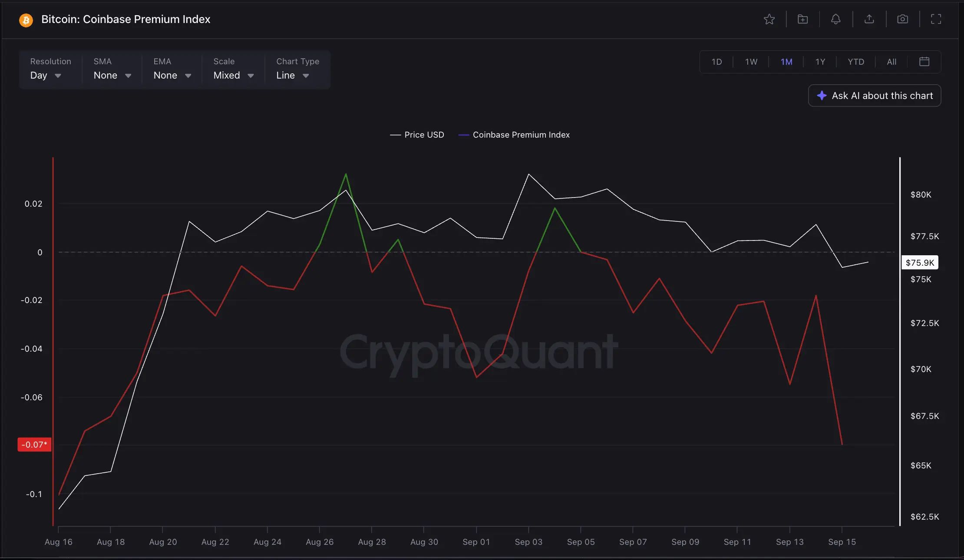Open the bell alert icon
Image resolution: width=964 pixels, height=560 pixels.
836,19
